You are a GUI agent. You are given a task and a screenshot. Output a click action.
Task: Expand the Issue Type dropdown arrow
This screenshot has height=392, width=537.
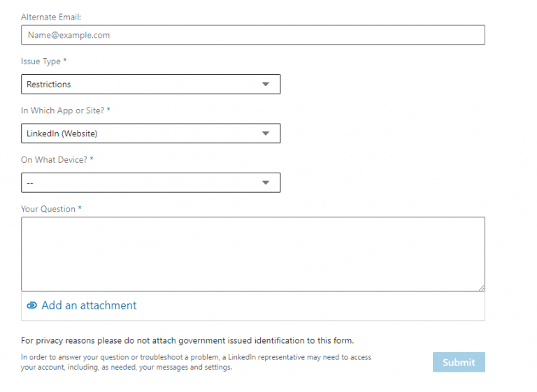[265, 85]
